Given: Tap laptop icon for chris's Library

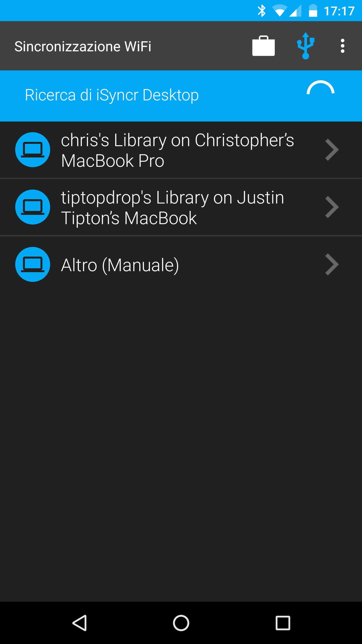Looking at the screenshot, I should [x=33, y=150].
